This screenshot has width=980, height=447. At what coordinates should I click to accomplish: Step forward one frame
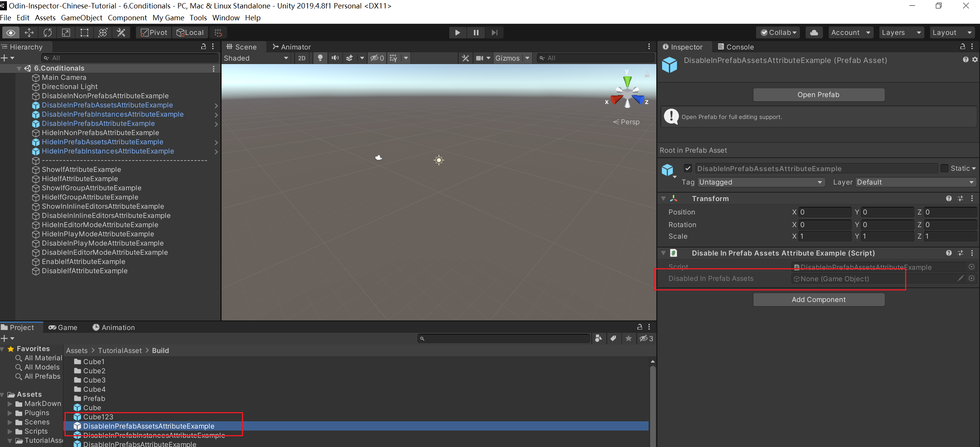[x=494, y=33]
